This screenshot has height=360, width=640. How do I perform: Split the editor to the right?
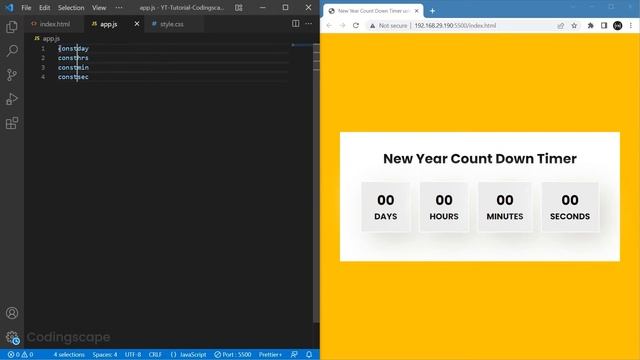[296, 24]
